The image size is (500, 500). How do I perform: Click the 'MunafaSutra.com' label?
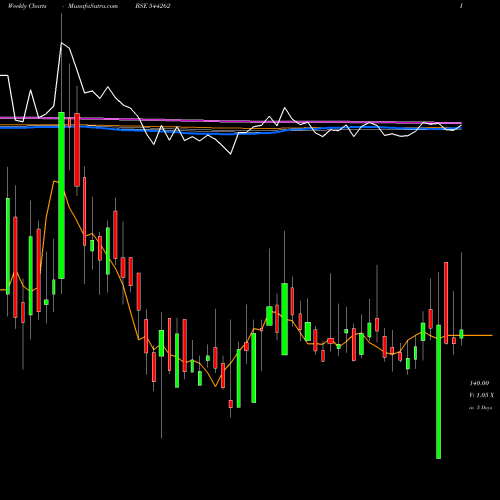[93, 6]
